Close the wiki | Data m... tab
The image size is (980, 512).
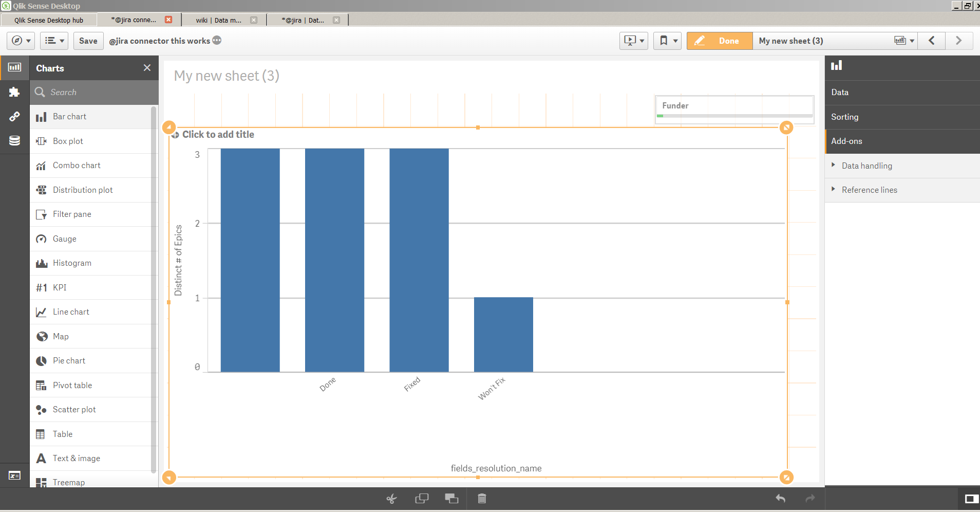(254, 20)
